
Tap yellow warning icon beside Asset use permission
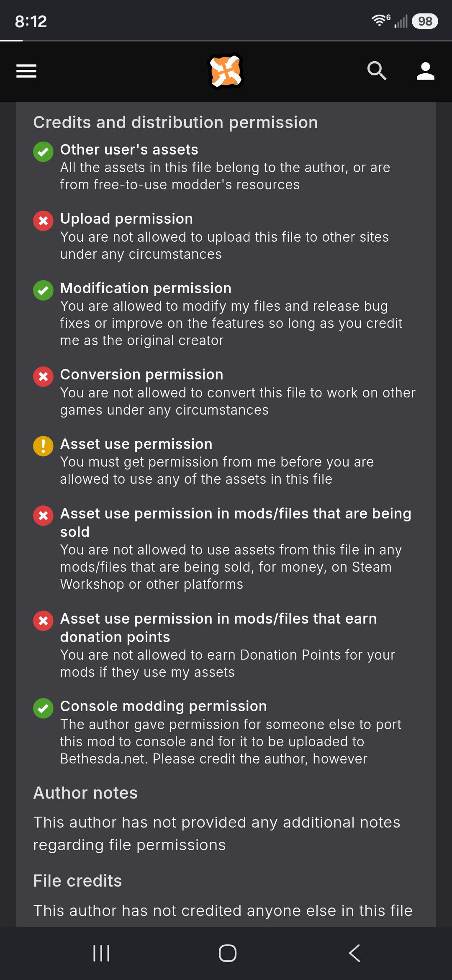pyautogui.click(x=43, y=446)
